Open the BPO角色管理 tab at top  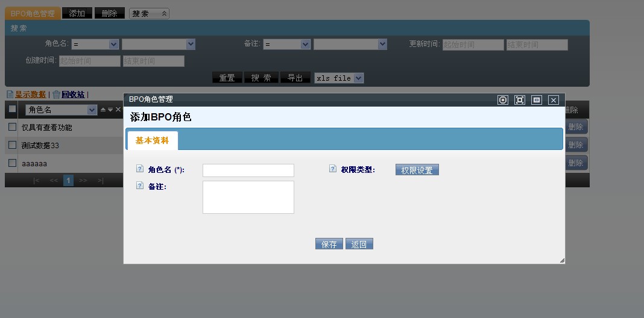(33, 13)
